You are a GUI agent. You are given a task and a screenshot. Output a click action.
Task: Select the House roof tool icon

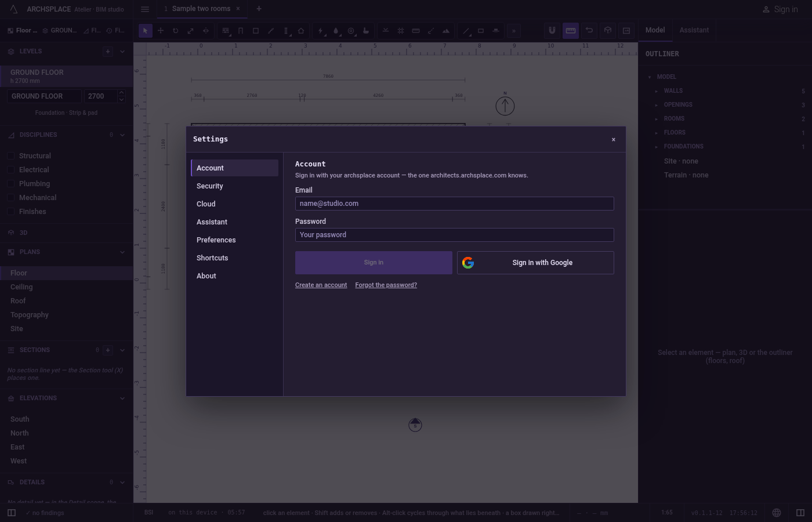coord(301,31)
